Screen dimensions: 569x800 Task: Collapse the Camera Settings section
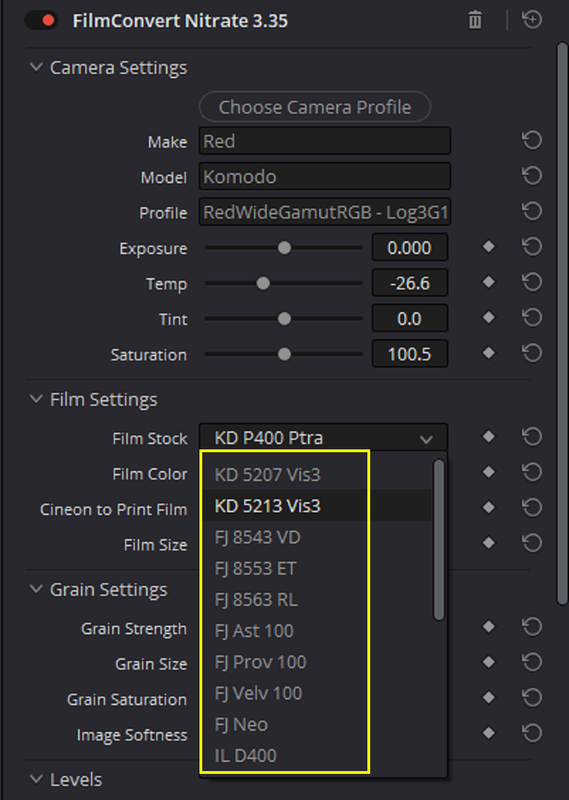(x=36, y=67)
